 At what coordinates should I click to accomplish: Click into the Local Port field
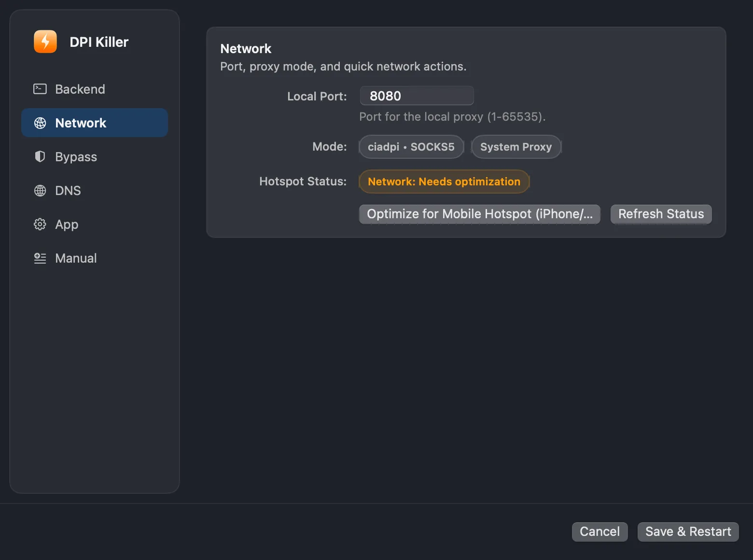417,96
